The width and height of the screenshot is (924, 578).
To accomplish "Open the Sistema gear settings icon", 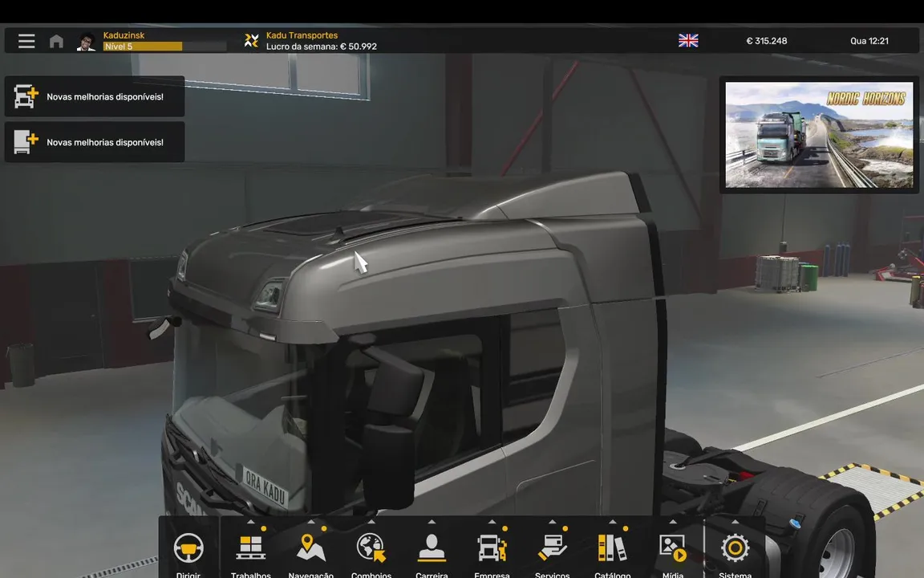I will pyautogui.click(x=735, y=548).
